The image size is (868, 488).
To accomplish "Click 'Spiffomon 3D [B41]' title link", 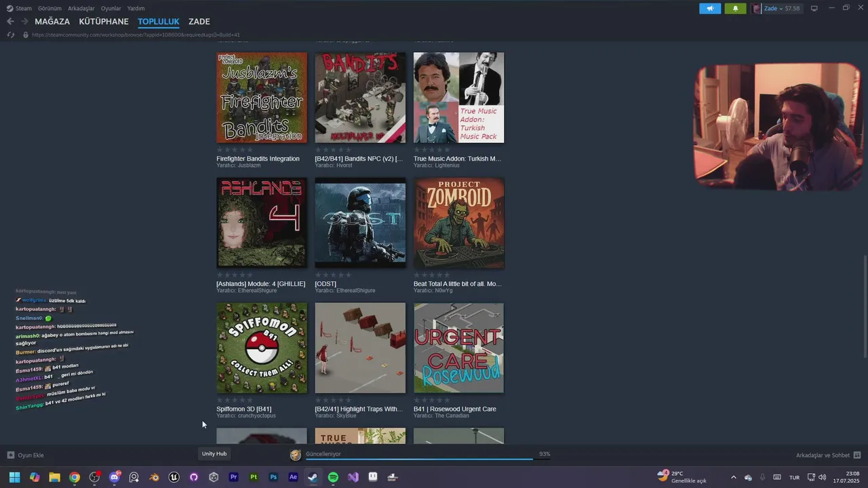I will (x=243, y=409).
